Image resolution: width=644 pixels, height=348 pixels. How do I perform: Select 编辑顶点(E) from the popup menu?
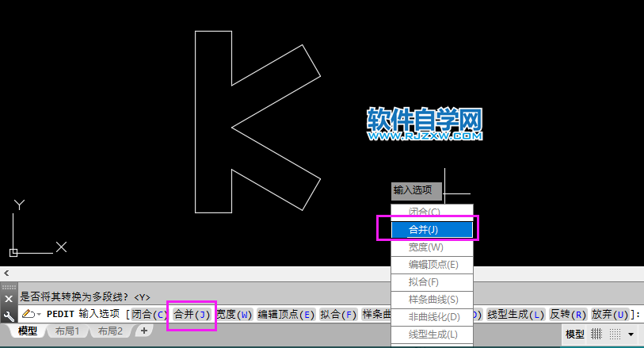click(x=432, y=265)
